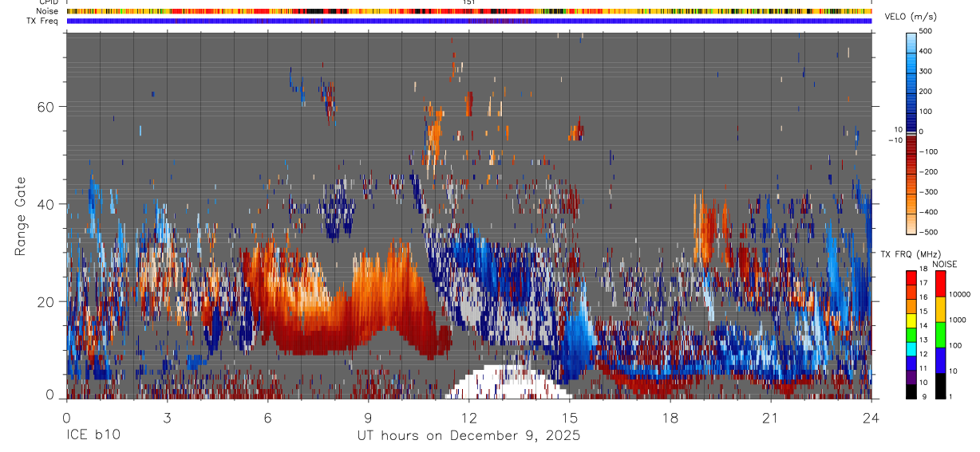980x452 pixels.
Task: Click the NOISE legend title
Action: pos(944,264)
